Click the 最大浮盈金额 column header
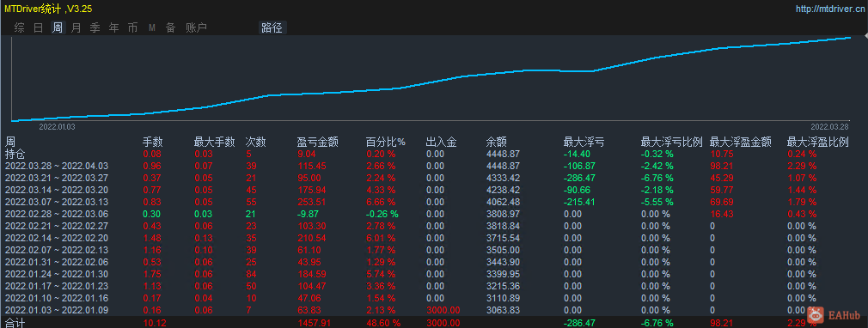Image resolution: width=868 pixels, height=328 pixels. (x=741, y=143)
